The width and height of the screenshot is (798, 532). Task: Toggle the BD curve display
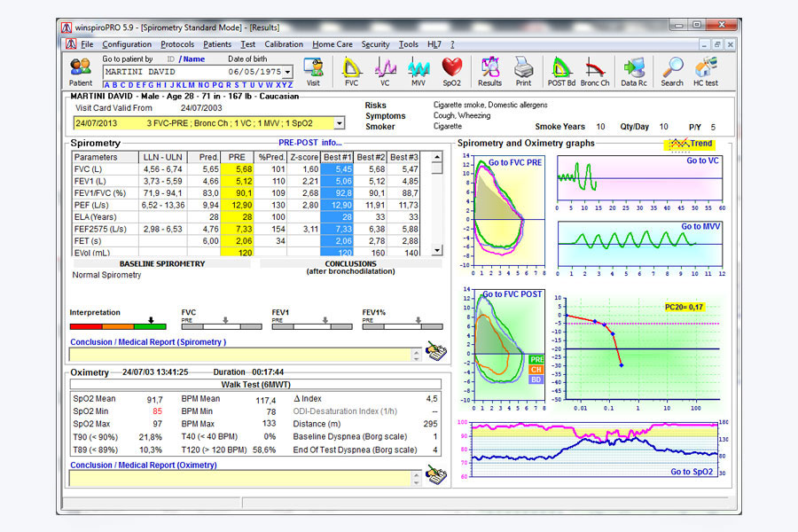tap(536, 379)
